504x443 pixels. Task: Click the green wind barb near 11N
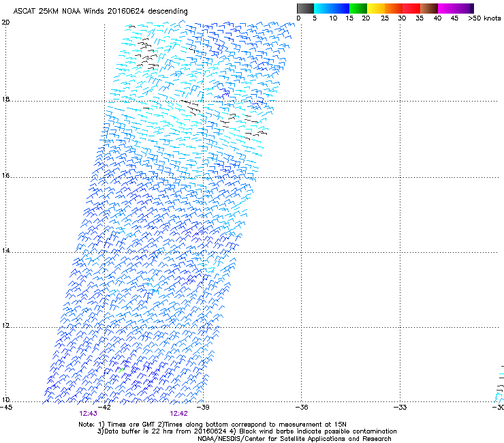coord(121,370)
